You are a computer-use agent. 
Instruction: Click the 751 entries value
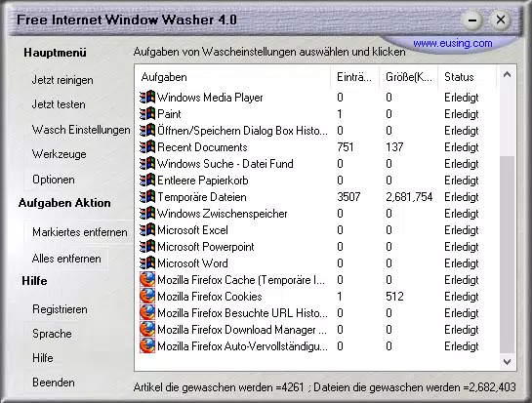(346, 147)
